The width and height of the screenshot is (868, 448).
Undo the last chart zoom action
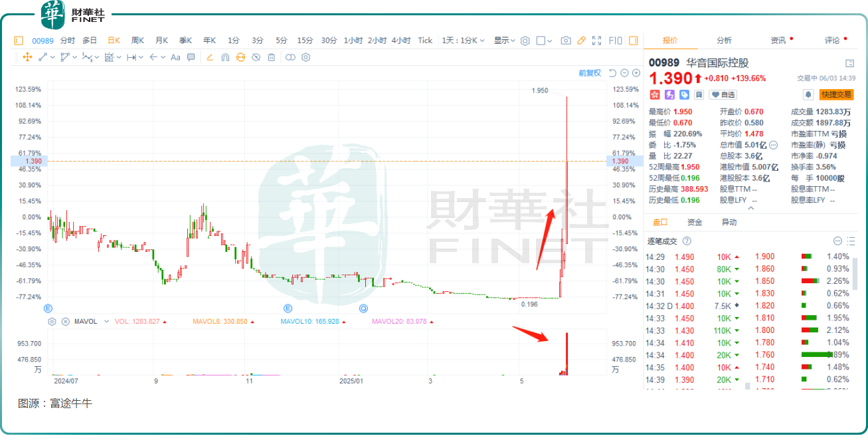(612, 73)
